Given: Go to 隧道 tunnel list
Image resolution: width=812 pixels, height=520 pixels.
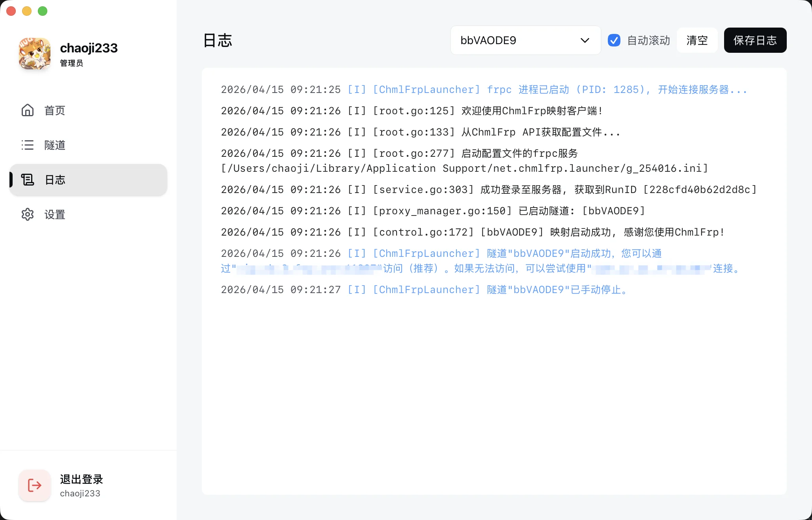Looking at the screenshot, I should point(88,145).
